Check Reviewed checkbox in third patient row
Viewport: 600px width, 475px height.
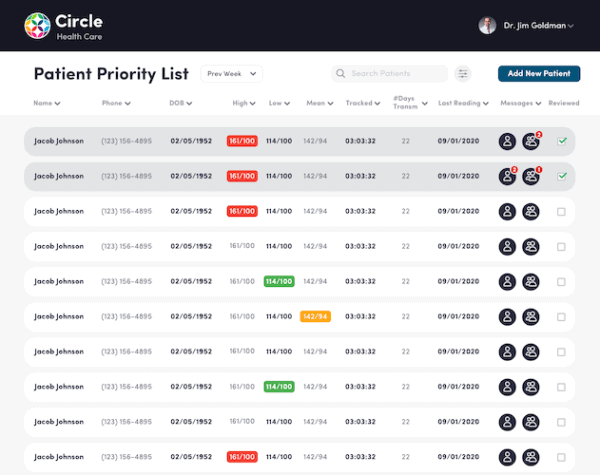coord(562,211)
